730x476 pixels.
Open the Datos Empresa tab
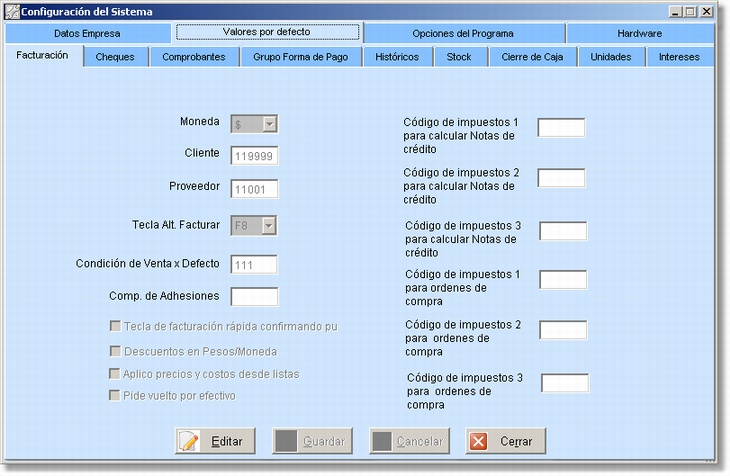click(87, 33)
